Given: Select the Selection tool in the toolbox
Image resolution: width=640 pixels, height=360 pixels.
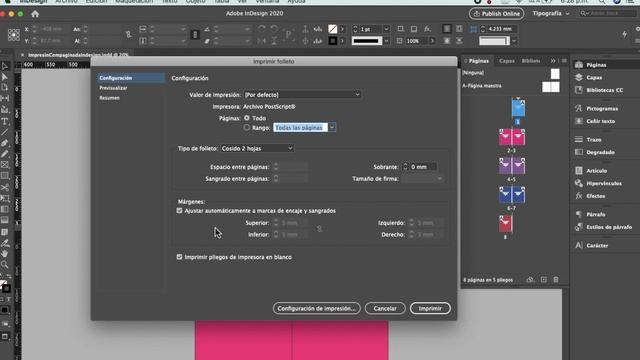Looking at the screenshot, I should [x=4, y=66].
